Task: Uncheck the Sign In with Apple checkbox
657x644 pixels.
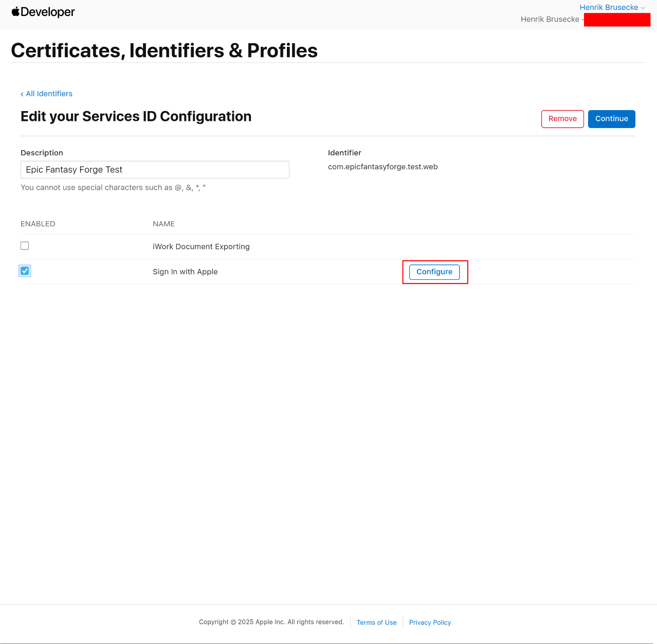Action: 25,271
